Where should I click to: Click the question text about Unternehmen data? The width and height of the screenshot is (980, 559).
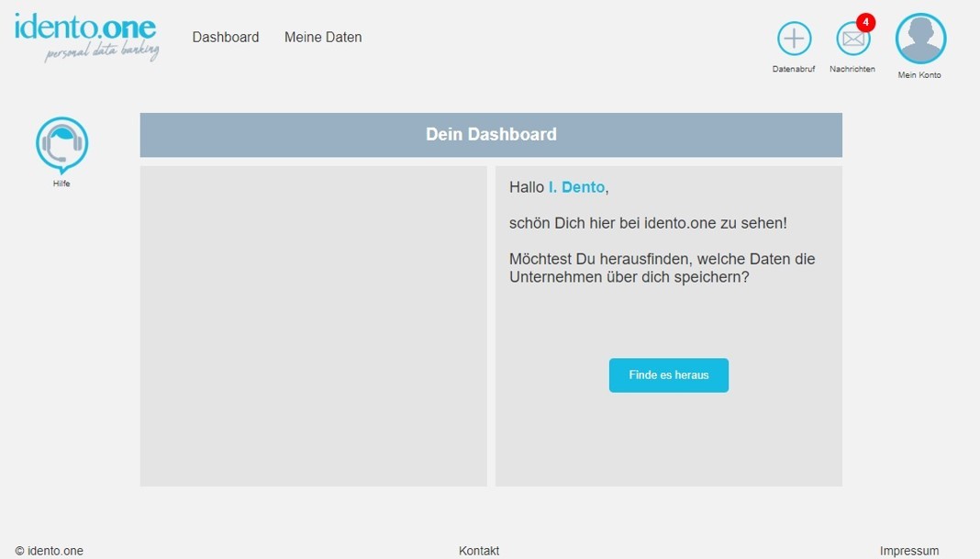pos(662,268)
